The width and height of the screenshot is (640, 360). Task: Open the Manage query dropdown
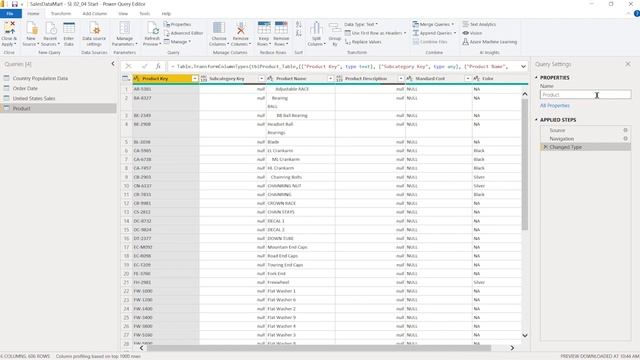coord(178,42)
